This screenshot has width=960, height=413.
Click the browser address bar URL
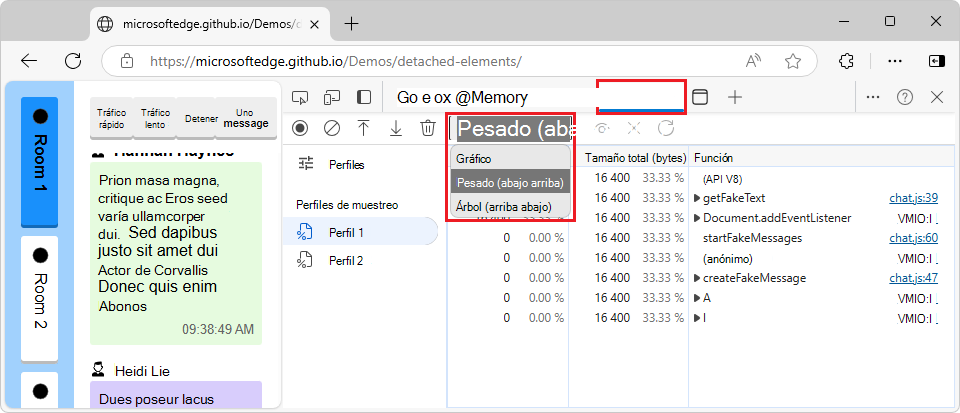335,61
